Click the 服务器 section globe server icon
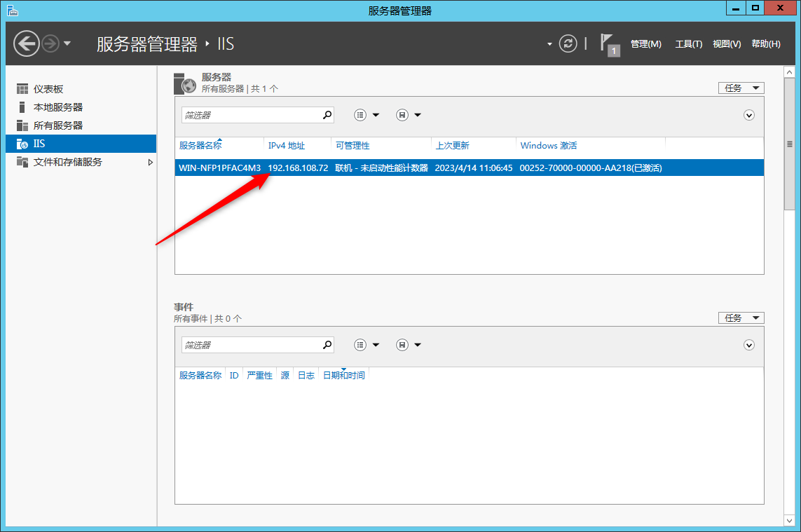 click(184, 83)
